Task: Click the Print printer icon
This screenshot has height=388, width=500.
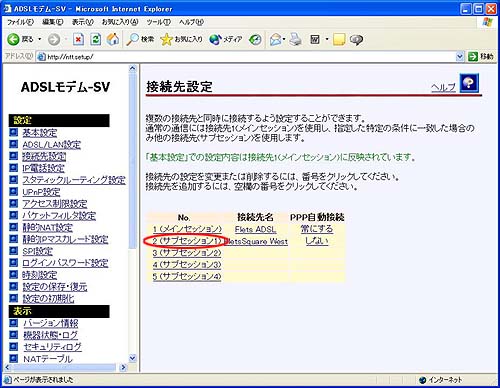Action: point(295,39)
